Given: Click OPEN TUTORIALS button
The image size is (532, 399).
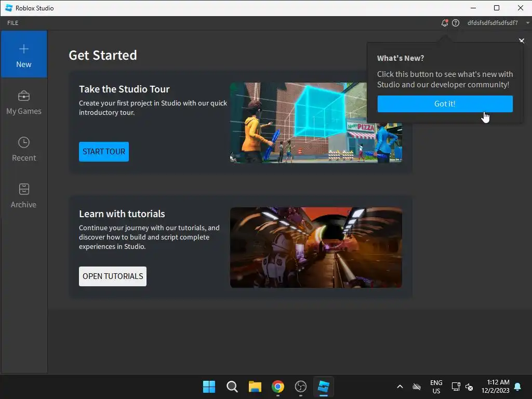Looking at the screenshot, I should [113, 276].
